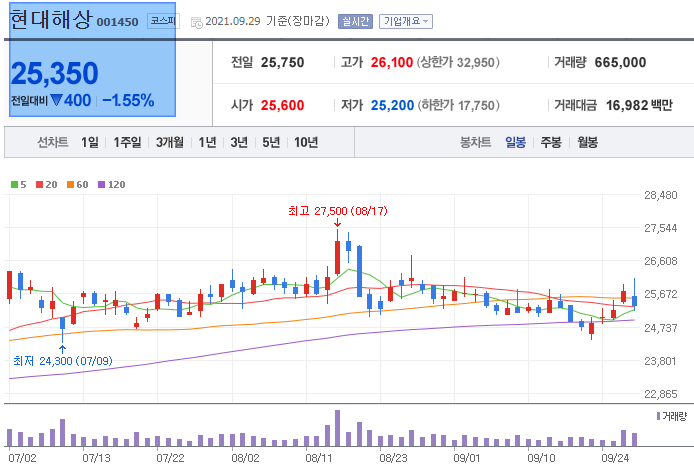Select the 5년 line chart tab

tap(271, 142)
